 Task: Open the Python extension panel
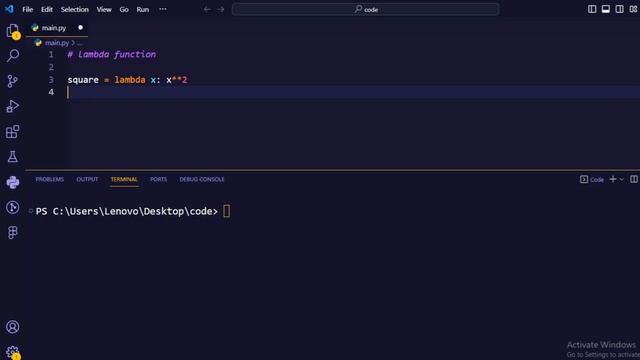[x=13, y=182]
